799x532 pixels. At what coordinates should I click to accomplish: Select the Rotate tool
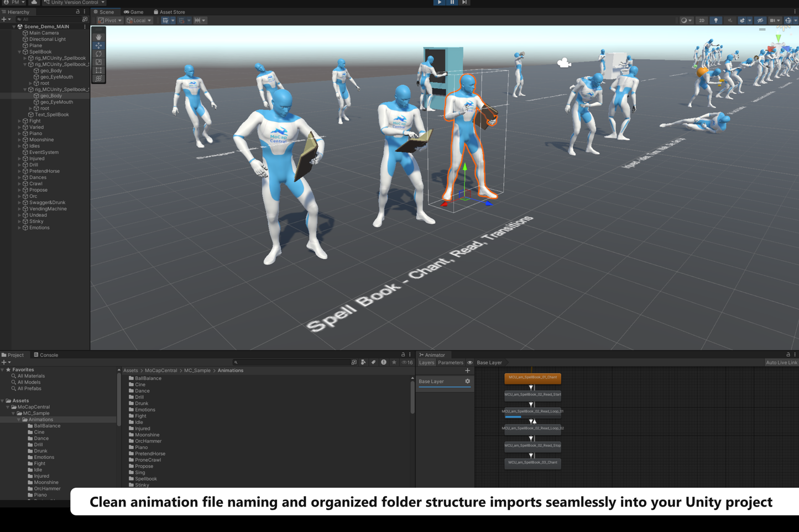click(98, 54)
